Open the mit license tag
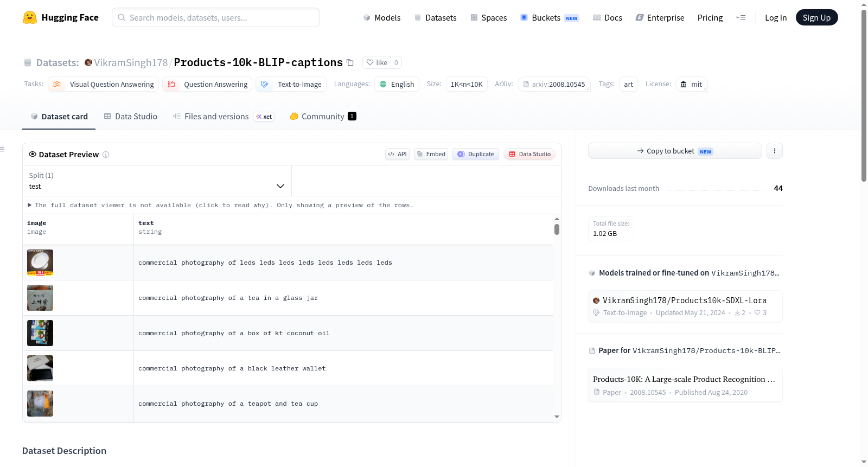868x467 pixels. click(691, 84)
